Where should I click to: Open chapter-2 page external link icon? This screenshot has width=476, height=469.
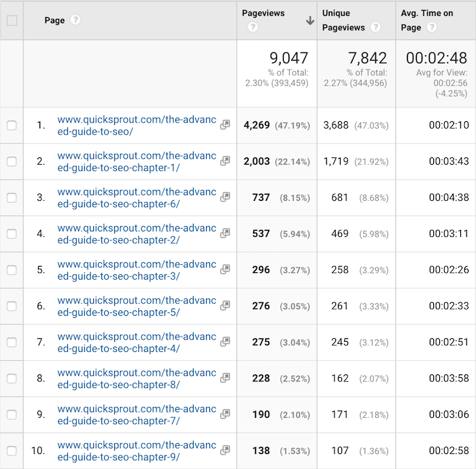pyautogui.click(x=225, y=233)
